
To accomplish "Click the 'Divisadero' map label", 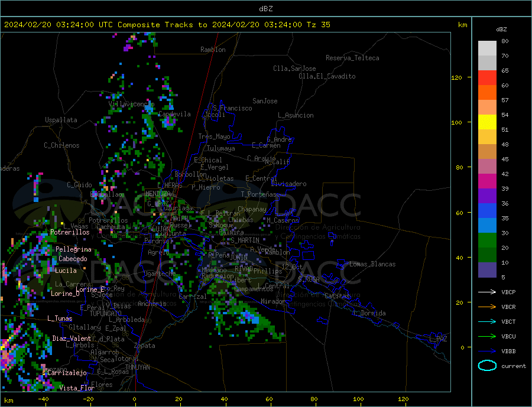I will click(x=288, y=184).
